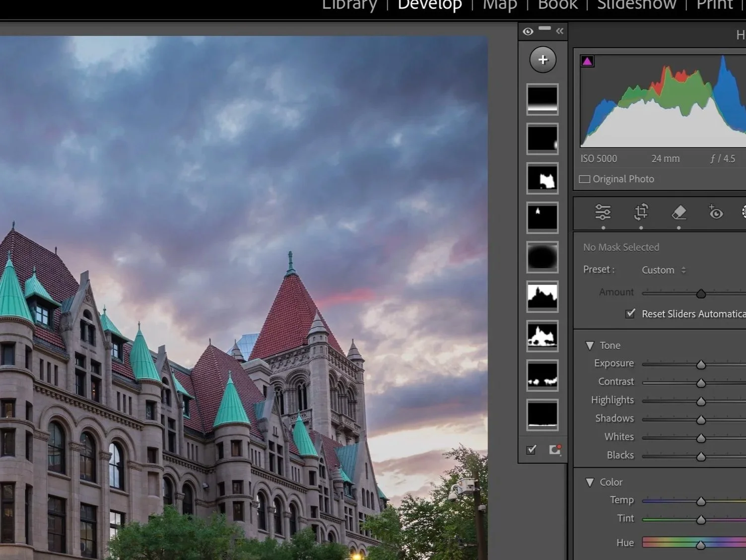Select the mask thumbnail showing small spire
The image size is (746, 560).
[x=542, y=217]
